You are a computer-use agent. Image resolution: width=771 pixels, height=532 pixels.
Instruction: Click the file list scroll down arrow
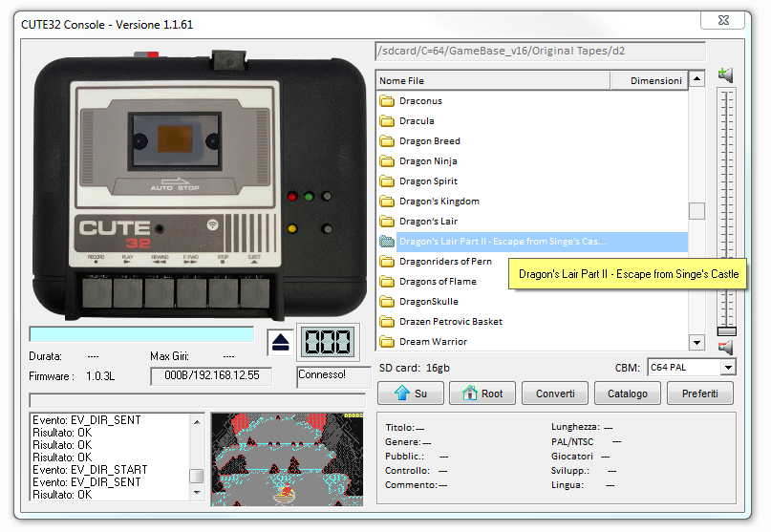tap(696, 342)
